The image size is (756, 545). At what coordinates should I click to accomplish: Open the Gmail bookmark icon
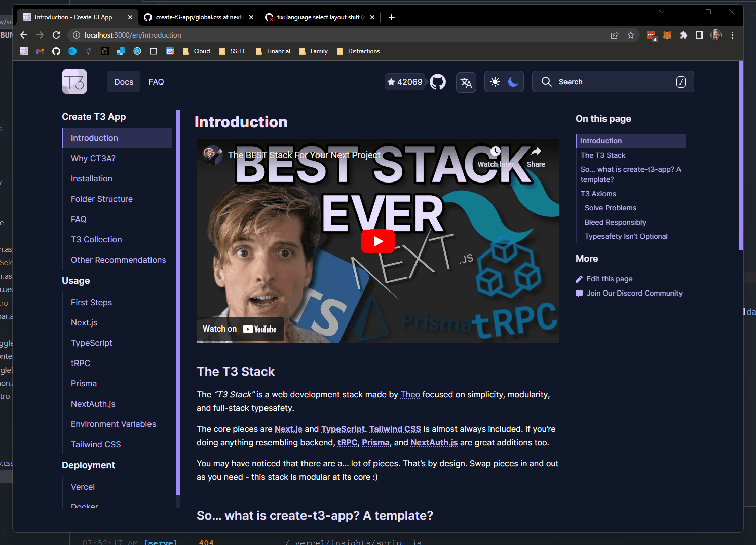(40, 51)
